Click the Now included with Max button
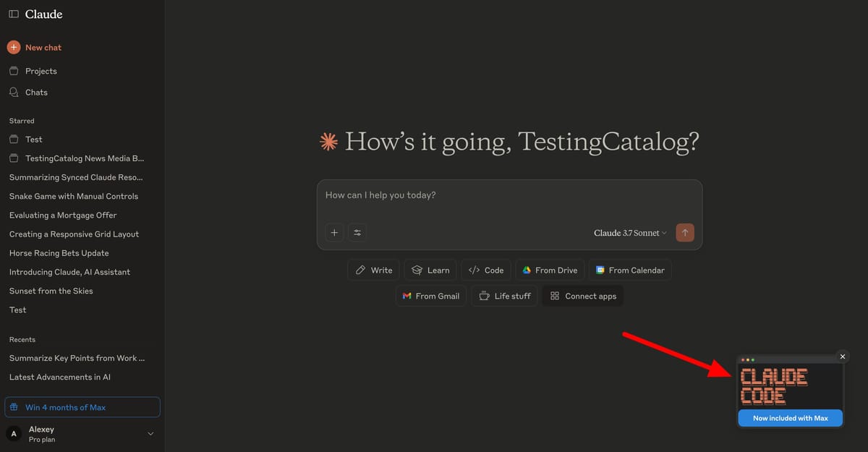Screen dimensions: 868x452 pyautogui.click(x=790, y=418)
